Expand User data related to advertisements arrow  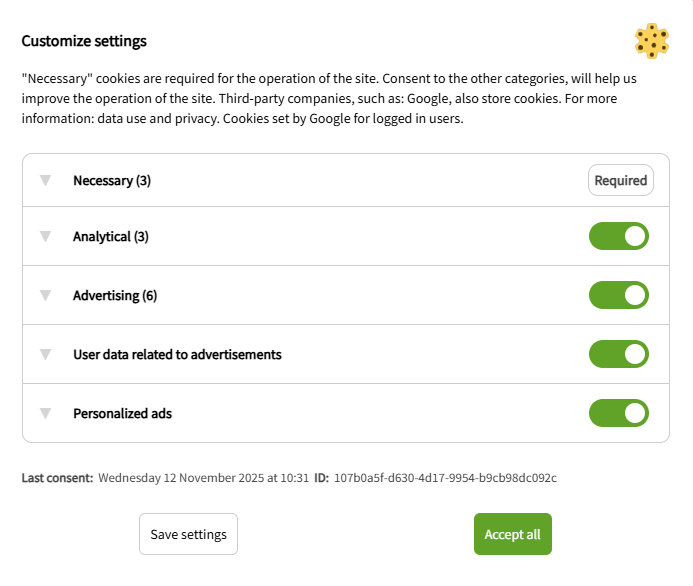(x=45, y=354)
